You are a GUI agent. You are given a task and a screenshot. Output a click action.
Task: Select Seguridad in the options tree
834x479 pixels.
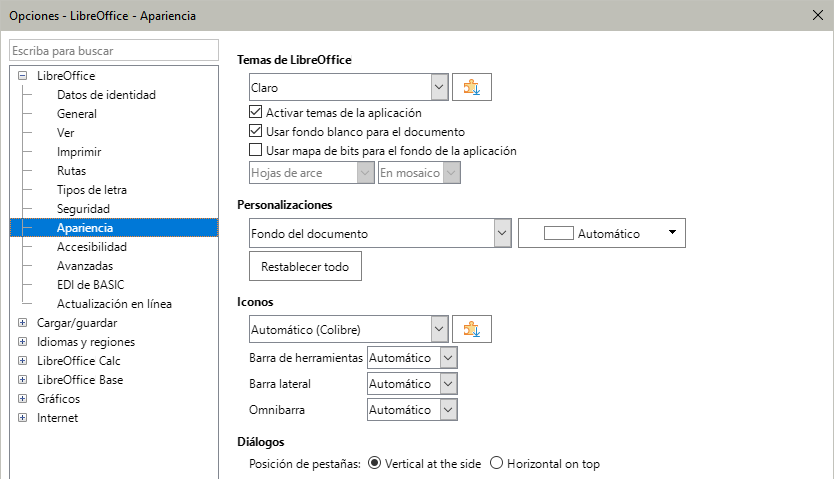pos(83,209)
